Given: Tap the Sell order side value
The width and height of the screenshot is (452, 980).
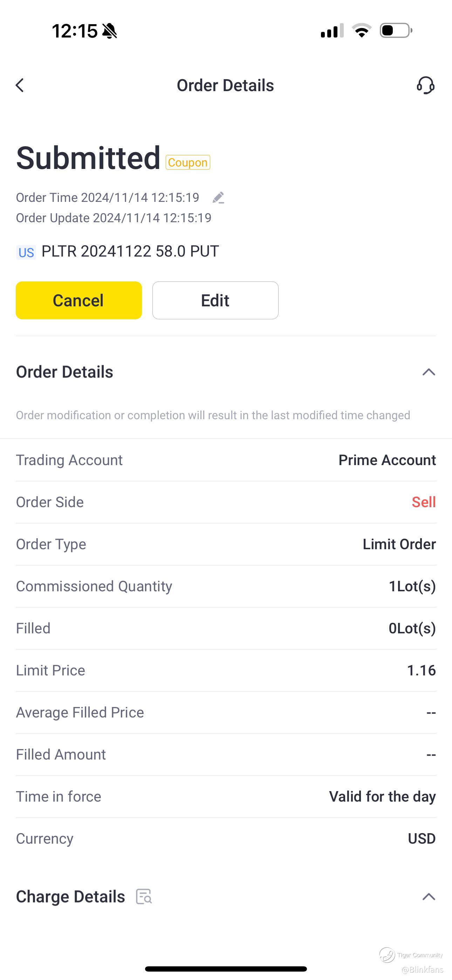Looking at the screenshot, I should click(424, 502).
